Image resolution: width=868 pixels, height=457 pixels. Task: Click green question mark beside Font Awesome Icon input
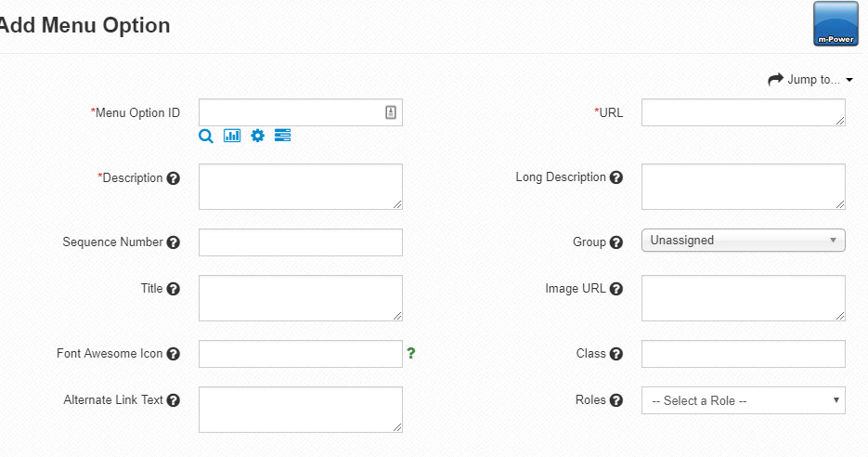tap(410, 353)
